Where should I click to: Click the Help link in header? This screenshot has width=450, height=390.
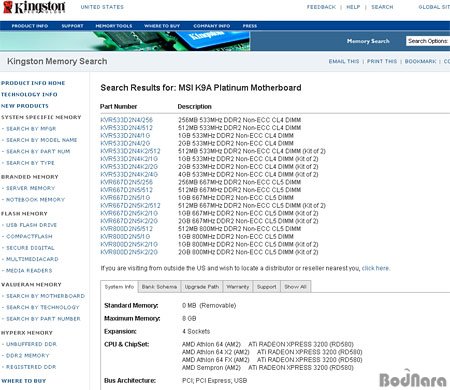353,7
